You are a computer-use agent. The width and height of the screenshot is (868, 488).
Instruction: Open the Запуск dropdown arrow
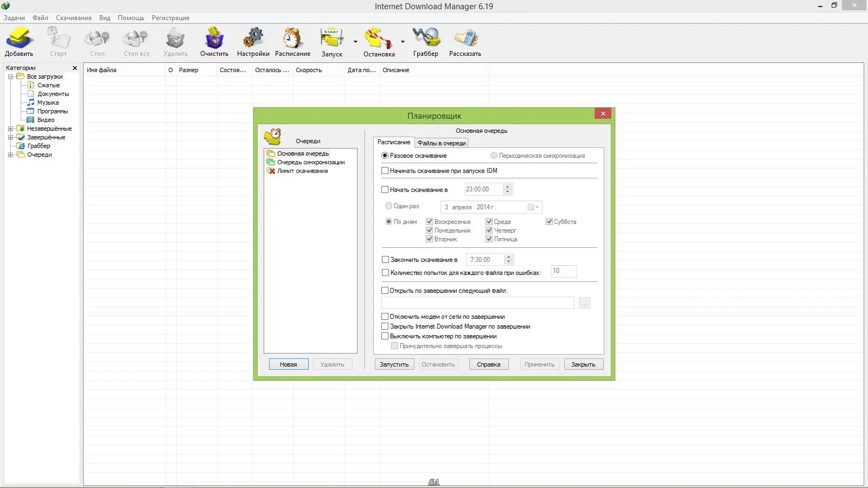(x=355, y=41)
